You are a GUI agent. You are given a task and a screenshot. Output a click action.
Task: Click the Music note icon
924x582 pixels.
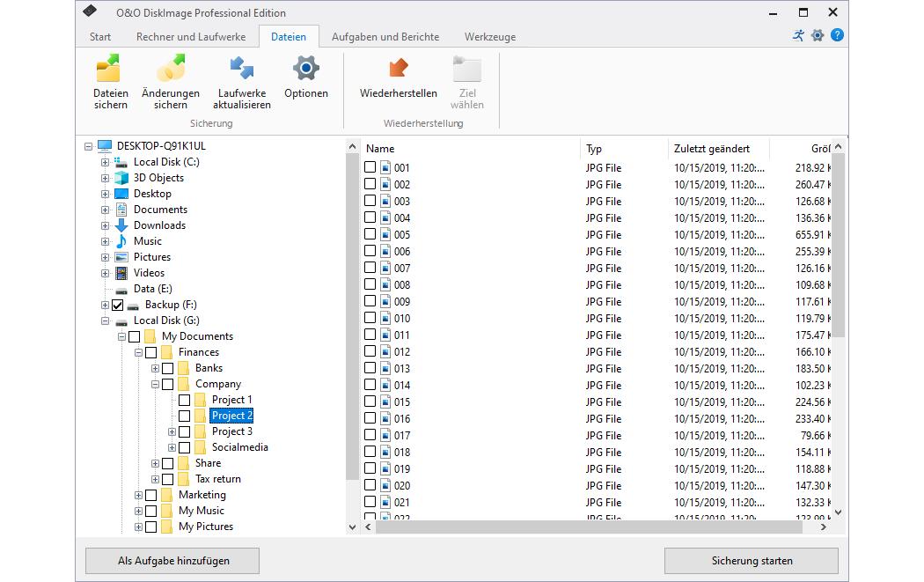[x=121, y=241]
